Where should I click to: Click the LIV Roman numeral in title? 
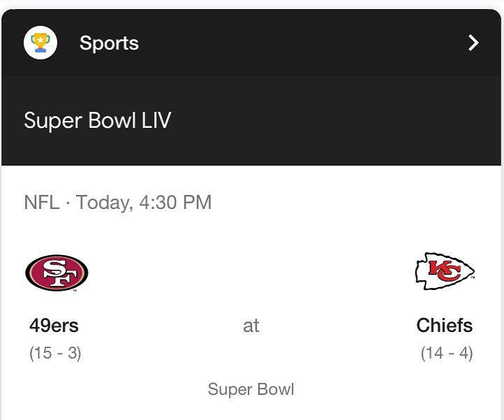point(156,120)
